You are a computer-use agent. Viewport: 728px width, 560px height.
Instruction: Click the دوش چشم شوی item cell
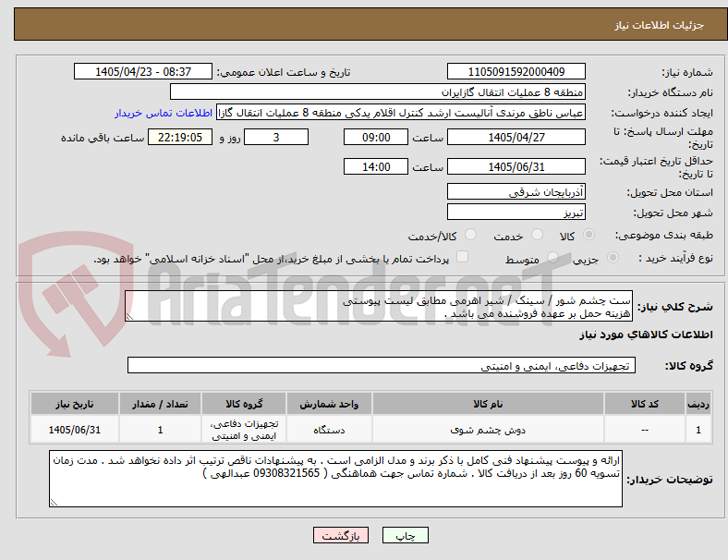pyautogui.click(x=488, y=430)
